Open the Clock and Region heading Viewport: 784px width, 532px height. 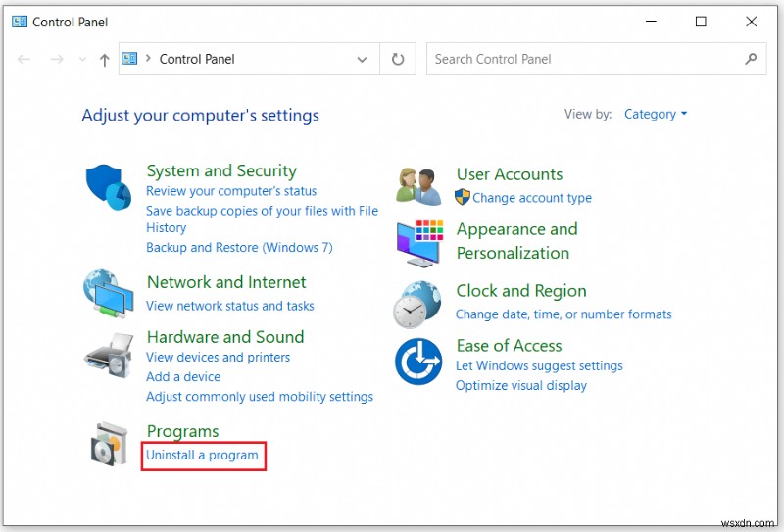click(x=521, y=291)
